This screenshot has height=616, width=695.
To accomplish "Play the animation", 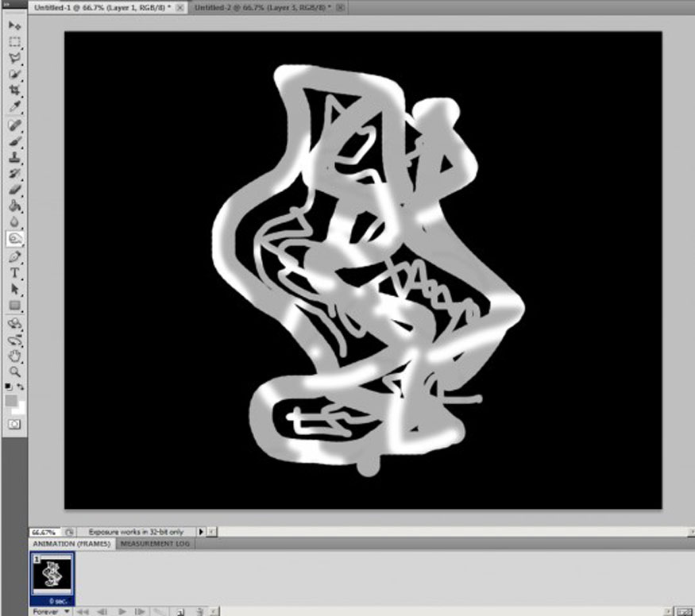I will tap(122, 611).
